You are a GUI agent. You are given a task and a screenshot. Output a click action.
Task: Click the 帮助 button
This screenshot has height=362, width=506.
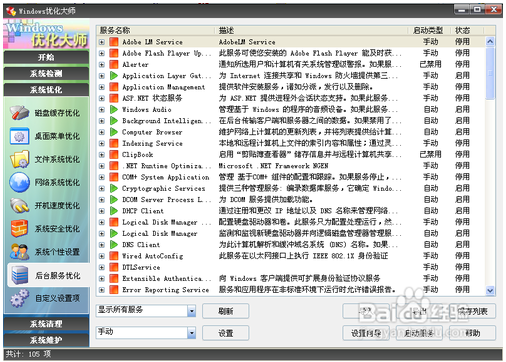click(472, 333)
